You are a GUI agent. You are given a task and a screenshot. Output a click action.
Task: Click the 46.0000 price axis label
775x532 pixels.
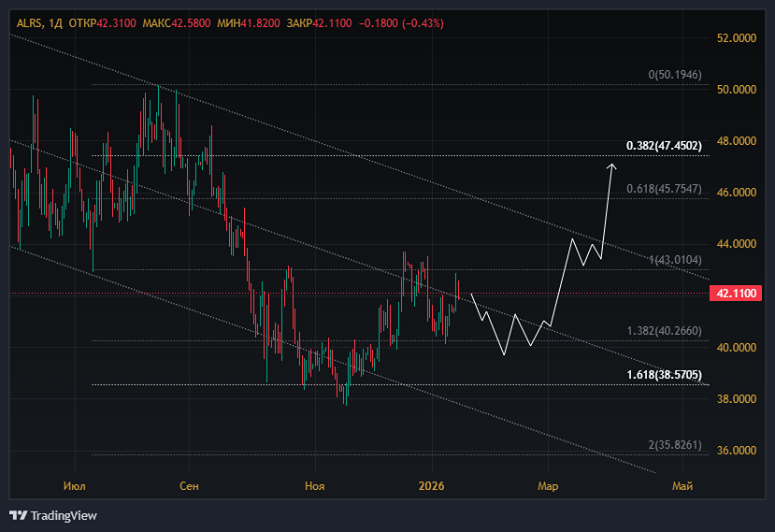pyautogui.click(x=737, y=193)
